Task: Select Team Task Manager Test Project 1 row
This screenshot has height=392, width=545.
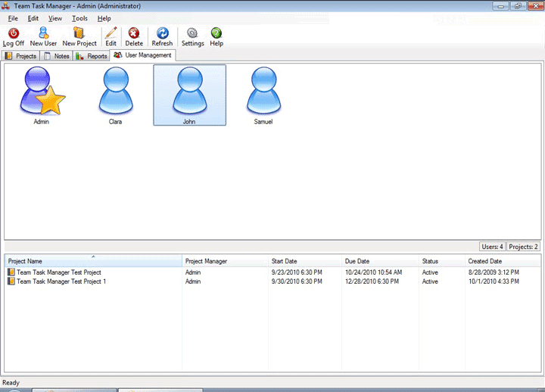Action: [x=61, y=282]
